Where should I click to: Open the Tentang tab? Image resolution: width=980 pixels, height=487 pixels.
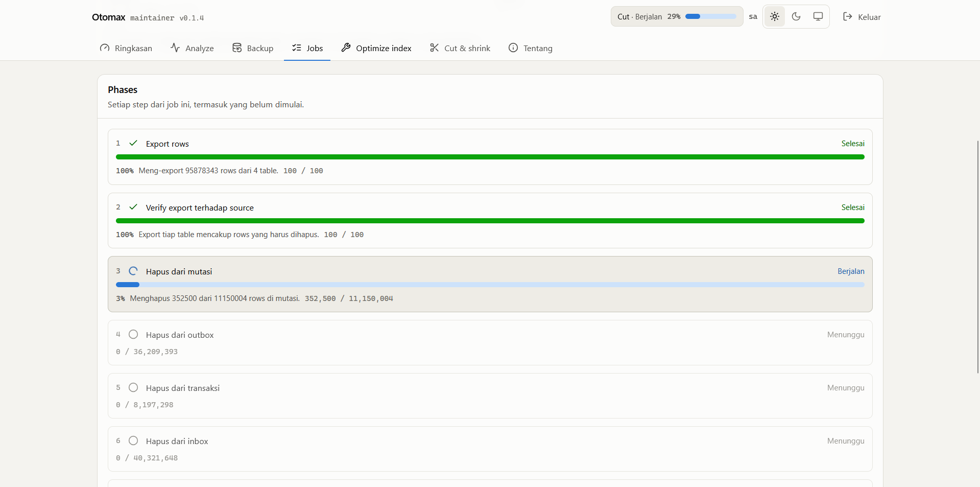tap(531, 48)
